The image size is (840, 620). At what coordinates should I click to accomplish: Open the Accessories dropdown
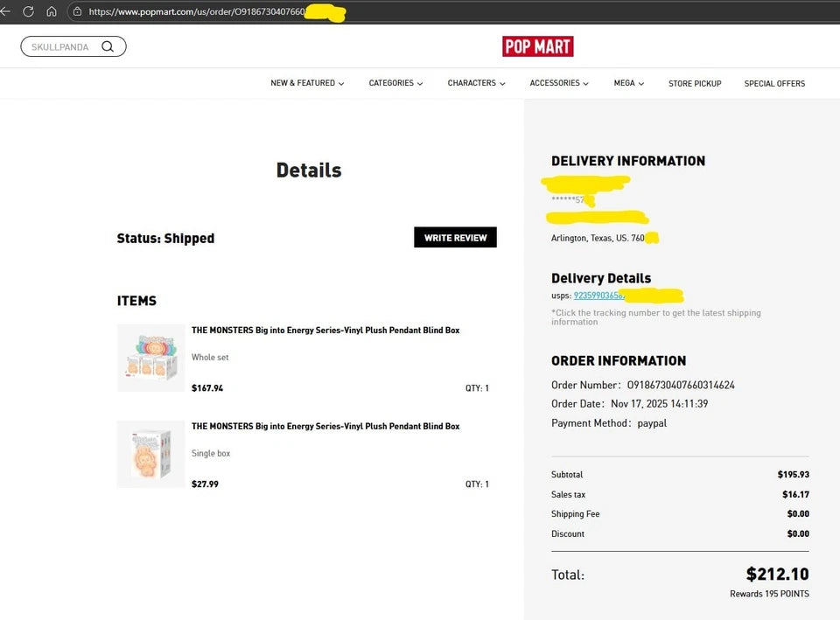(559, 83)
